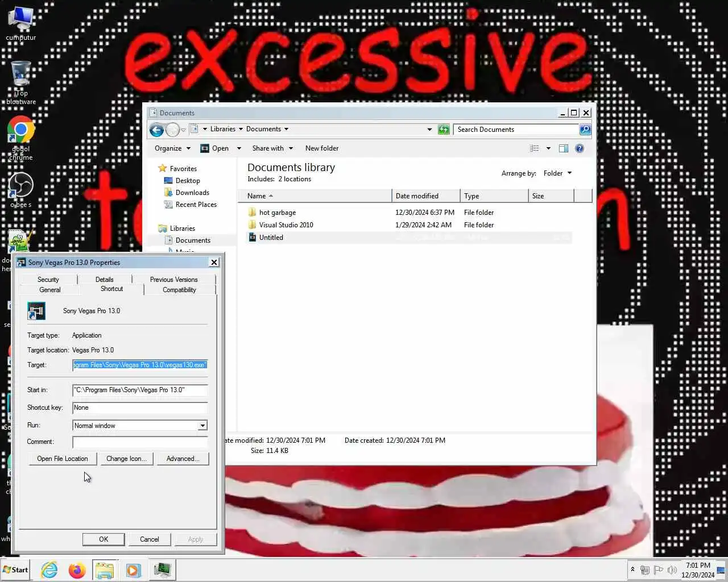Switch to the Security tab
Screen dimensions: 728x582
click(x=48, y=280)
